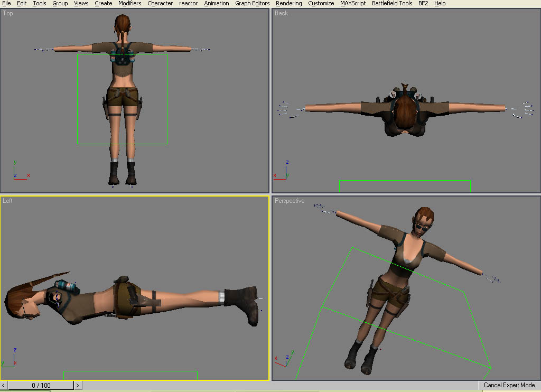Click the Perspective viewport label

(x=290, y=200)
